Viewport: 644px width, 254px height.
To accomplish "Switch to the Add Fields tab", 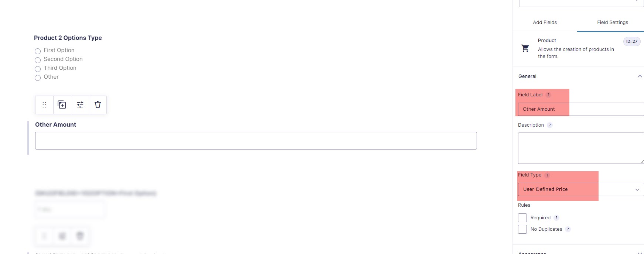I will pos(545,23).
